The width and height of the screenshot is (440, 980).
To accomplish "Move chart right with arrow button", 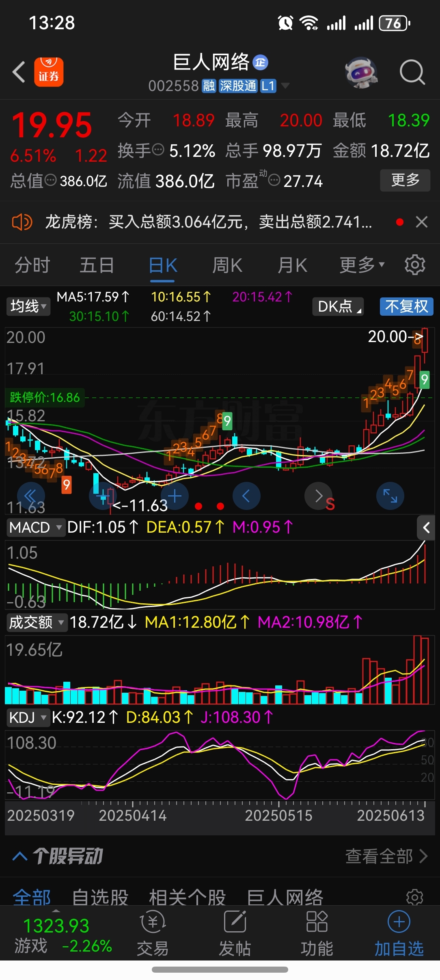I will [318, 496].
